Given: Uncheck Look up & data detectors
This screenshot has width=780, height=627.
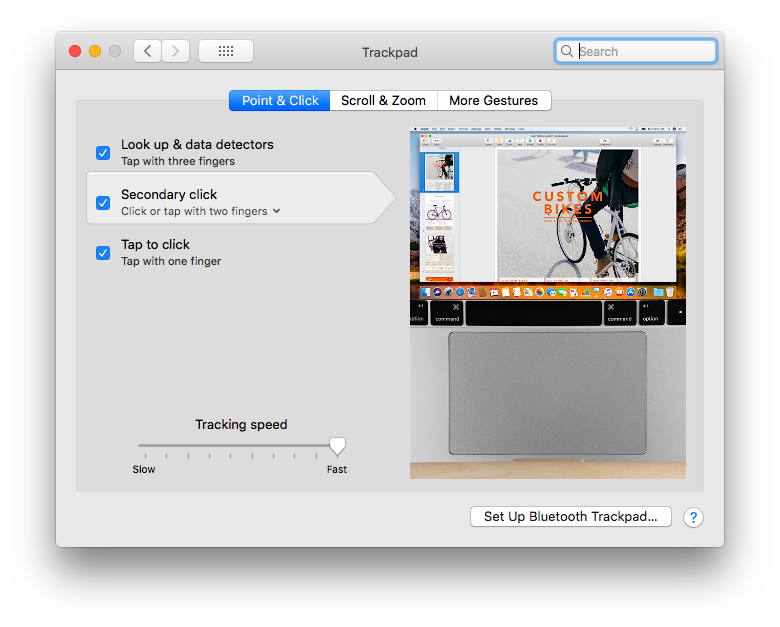Looking at the screenshot, I should click(103, 153).
